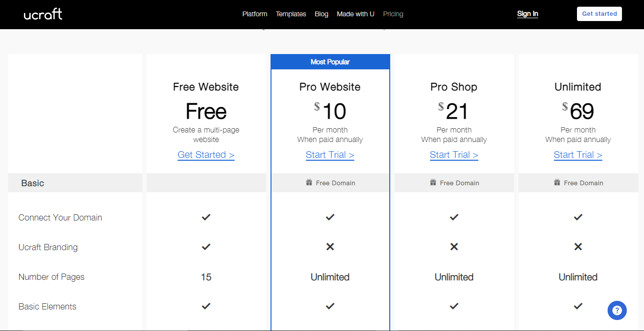The width and height of the screenshot is (644, 331).
Task: Click the ucraft logo
Action: 43,14
